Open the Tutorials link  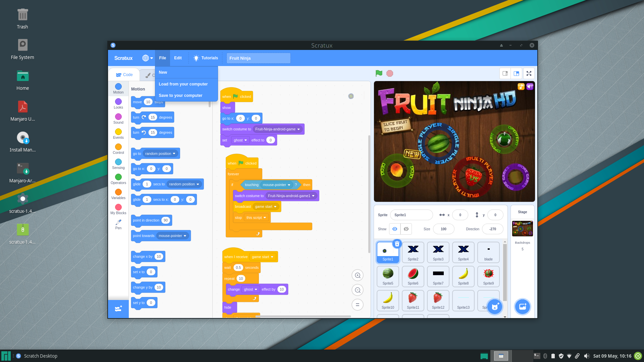206,58
